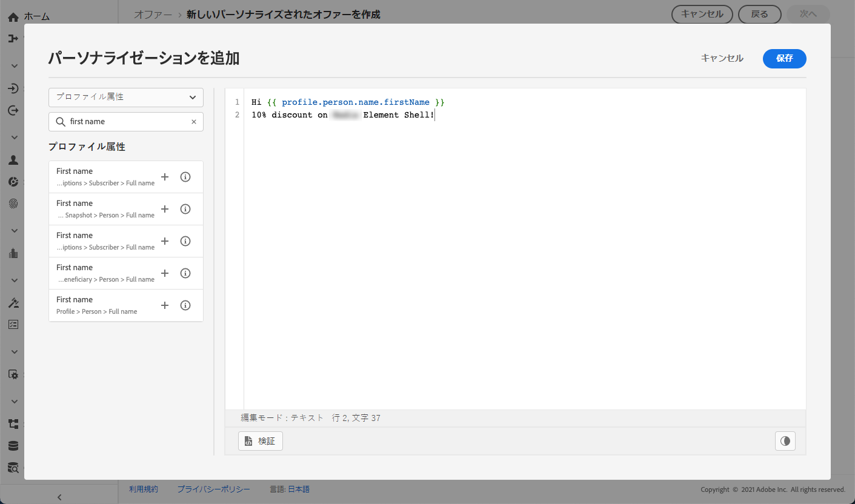The image size is (855, 504).
Task: Click 保存 to save personalization
Action: coord(785,58)
